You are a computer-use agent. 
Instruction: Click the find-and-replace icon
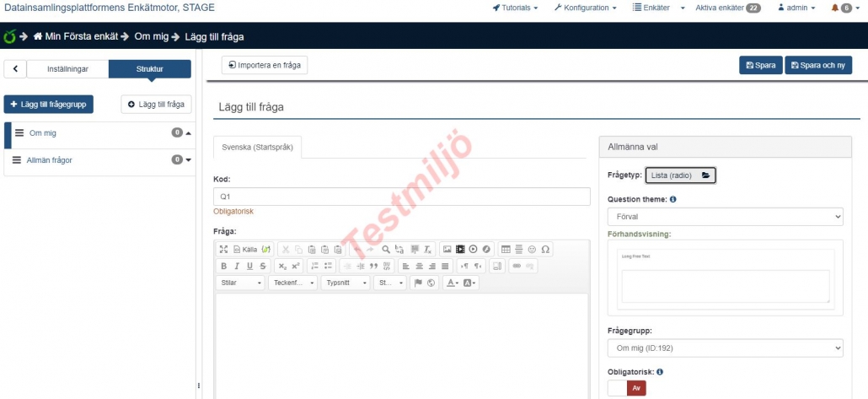point(399,250)
